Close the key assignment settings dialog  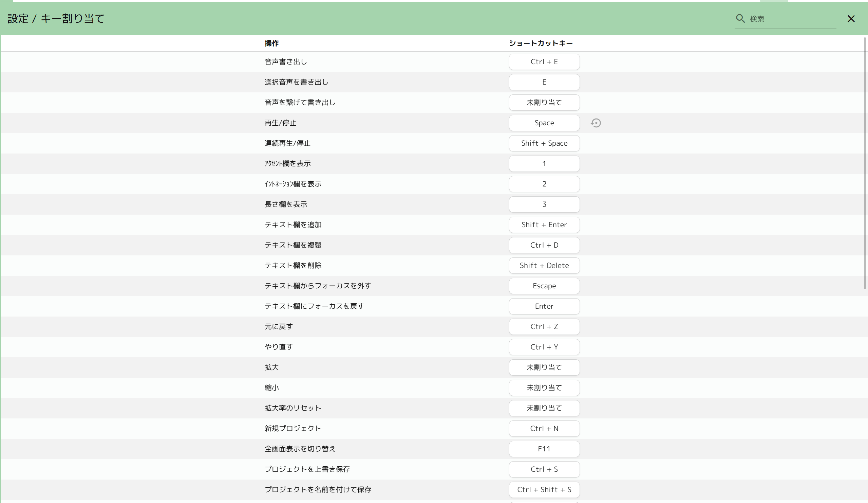click(x=851, y=19)
